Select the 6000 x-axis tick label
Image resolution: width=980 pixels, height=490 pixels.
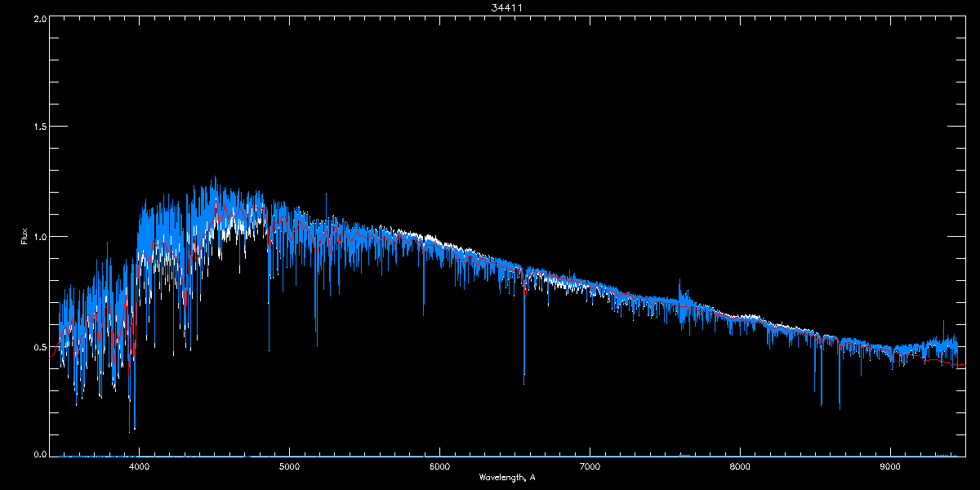[440, 467]
